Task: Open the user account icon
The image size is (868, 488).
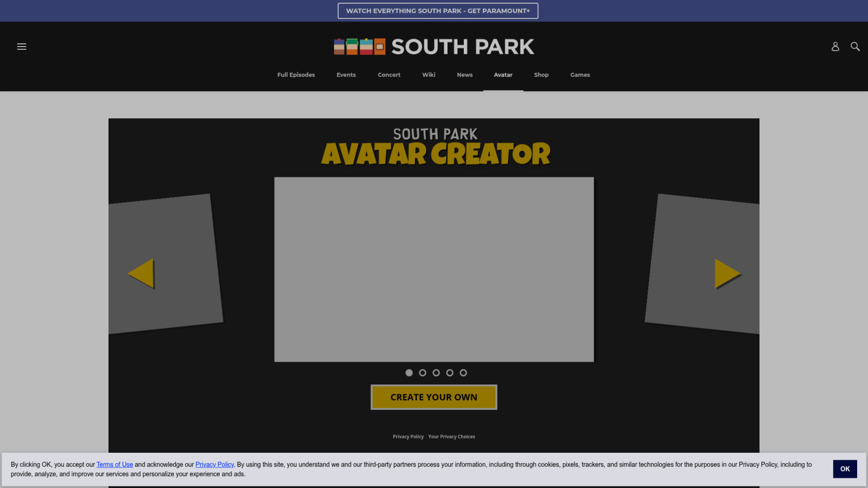Action: point(835,47)
